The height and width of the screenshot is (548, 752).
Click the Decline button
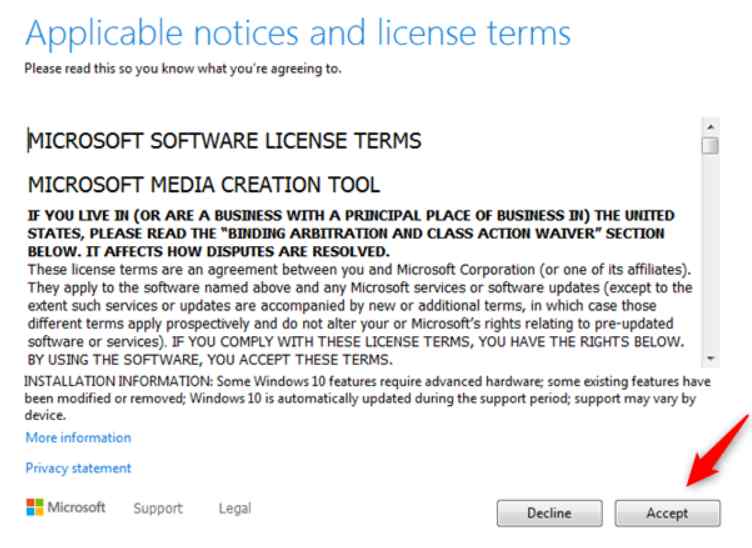tap(549, 513)
